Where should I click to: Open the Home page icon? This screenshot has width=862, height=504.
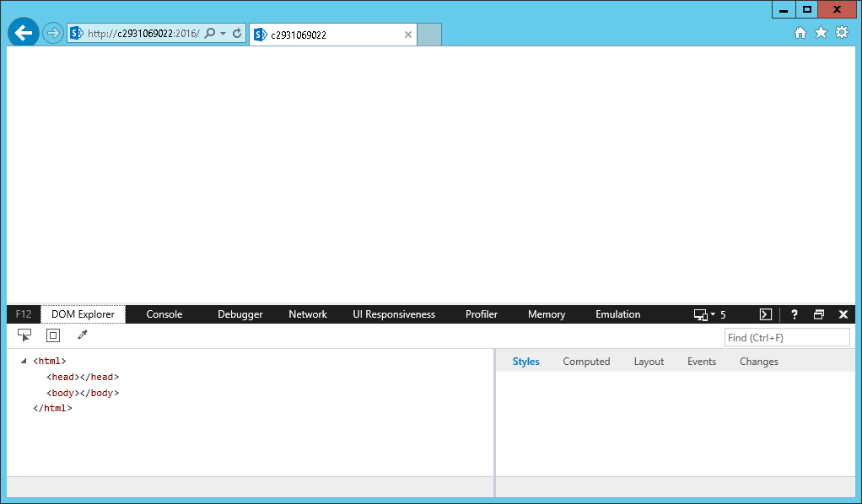point(800,33)
